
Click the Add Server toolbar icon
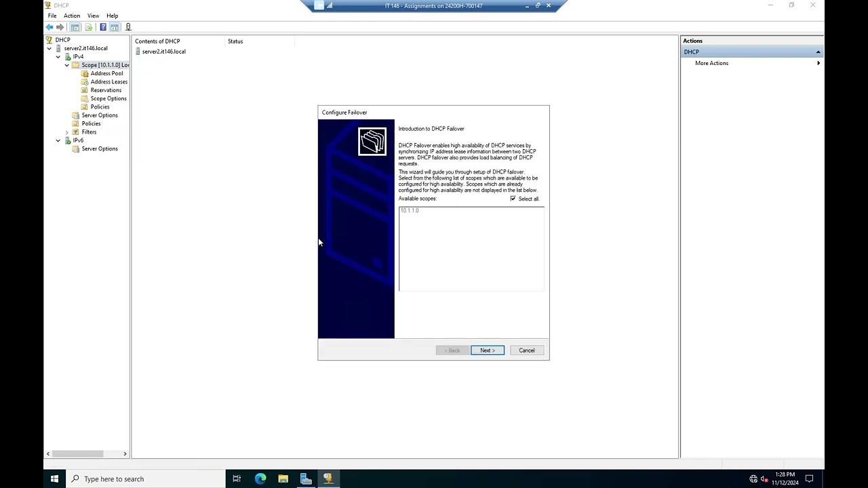click(x=128, y=27)
